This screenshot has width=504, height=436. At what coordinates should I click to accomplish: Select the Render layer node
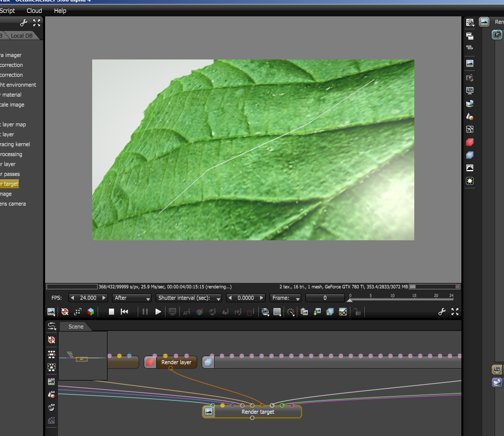point(176,362)
